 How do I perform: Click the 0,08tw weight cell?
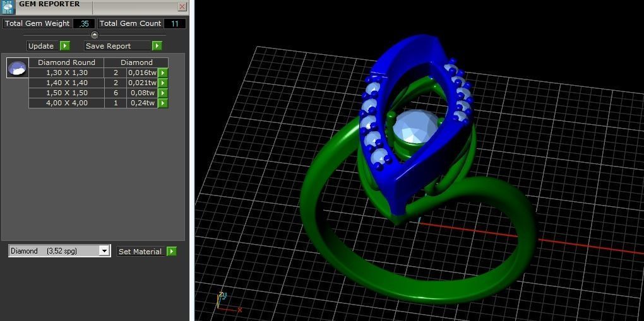[142, 93]
